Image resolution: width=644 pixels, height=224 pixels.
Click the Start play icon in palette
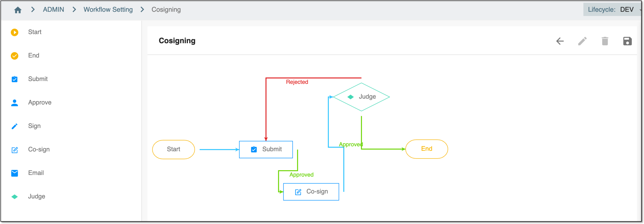pos(15,32)
